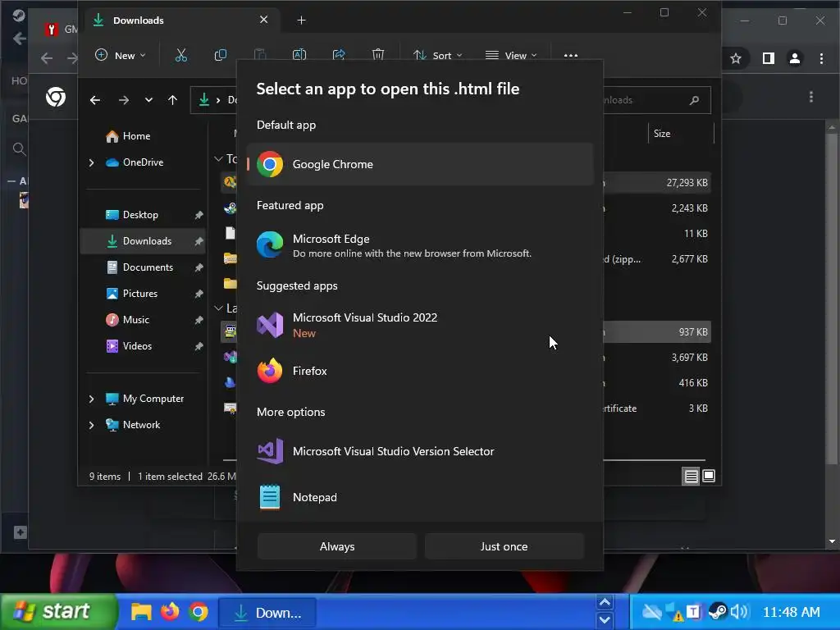840x630 pixels.
Task: Click the Start button
Action: point(58,611)
